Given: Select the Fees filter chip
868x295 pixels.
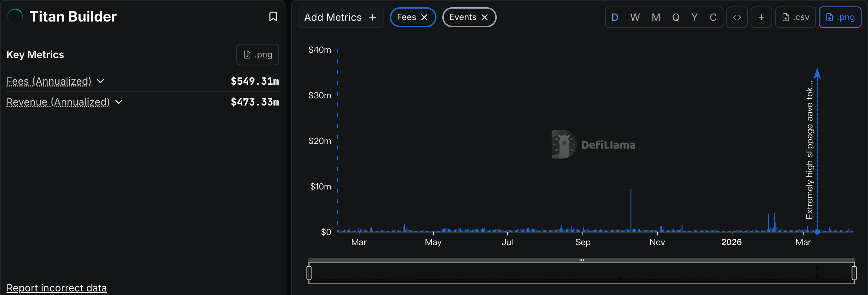Looking at the screenshot, I should pyautogui.click(x=406, y=17).
